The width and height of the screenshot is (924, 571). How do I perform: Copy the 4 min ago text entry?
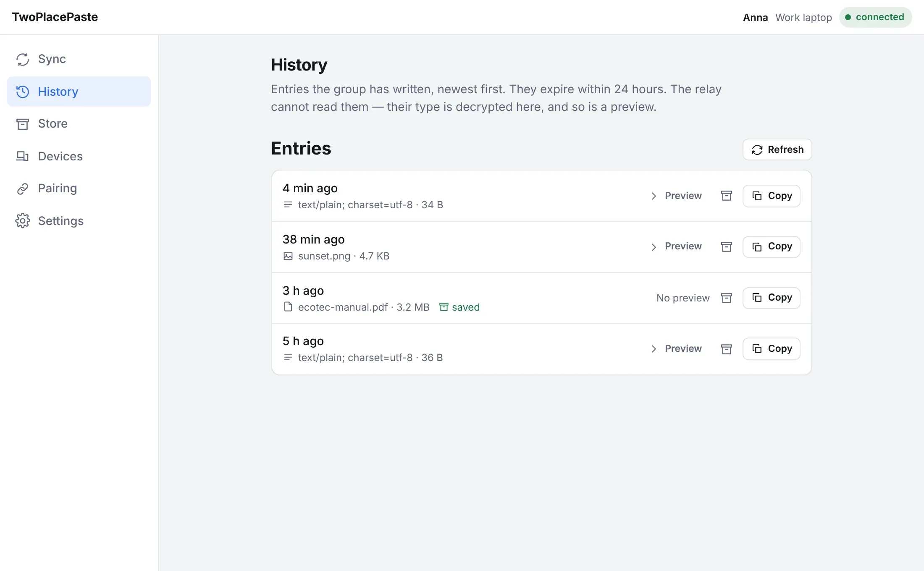pyautogui.click(x=772, y=196)
